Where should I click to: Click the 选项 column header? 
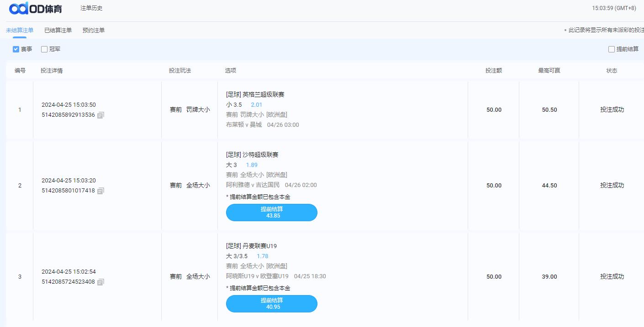231,71
